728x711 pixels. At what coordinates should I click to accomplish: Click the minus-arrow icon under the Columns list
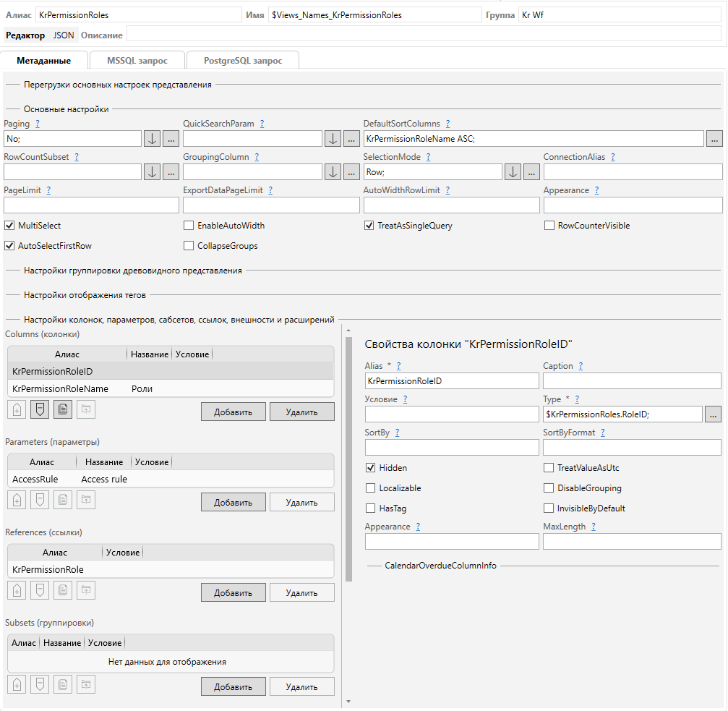40,409
